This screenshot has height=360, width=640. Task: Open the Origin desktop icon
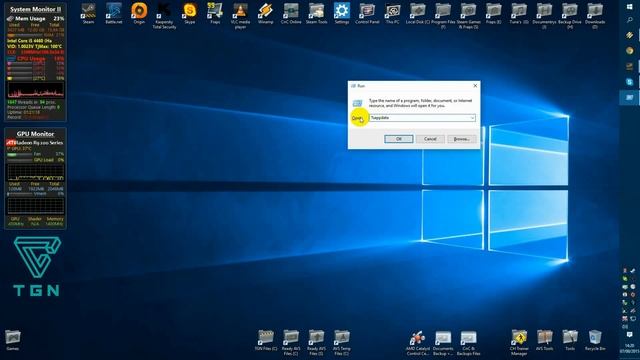(139, 13)
